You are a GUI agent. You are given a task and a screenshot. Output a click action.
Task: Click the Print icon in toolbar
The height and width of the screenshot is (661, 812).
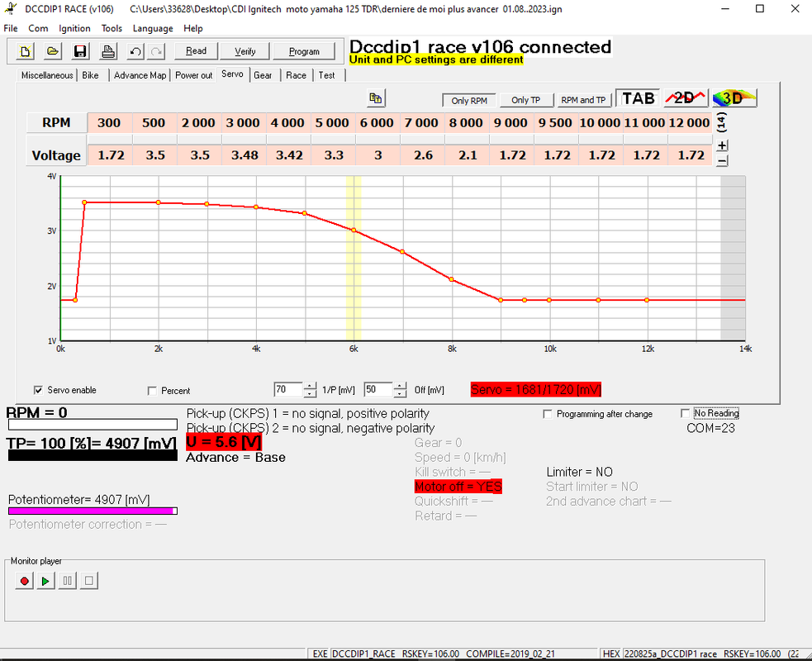[x=107, y=51]
